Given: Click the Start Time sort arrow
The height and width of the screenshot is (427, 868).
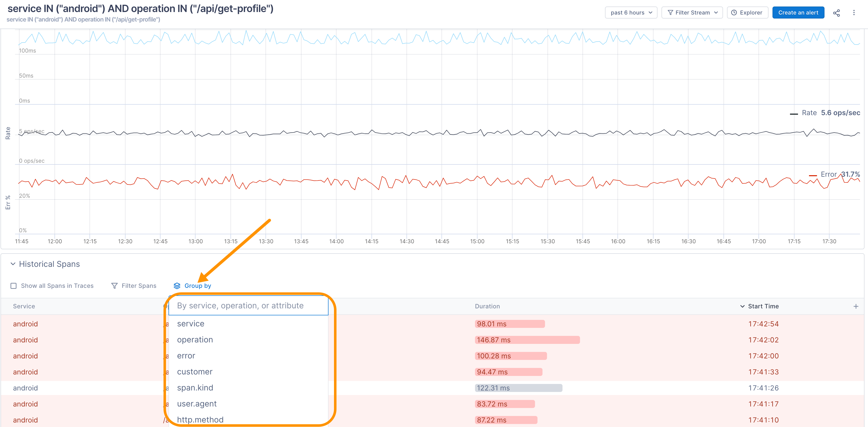Looking at the screenshot, I should point(742,306).
